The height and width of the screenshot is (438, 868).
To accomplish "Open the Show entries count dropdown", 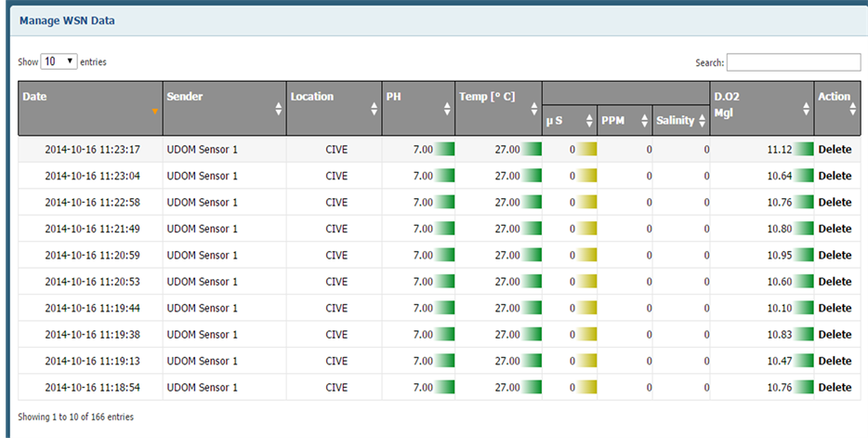I will coord(59,61).
